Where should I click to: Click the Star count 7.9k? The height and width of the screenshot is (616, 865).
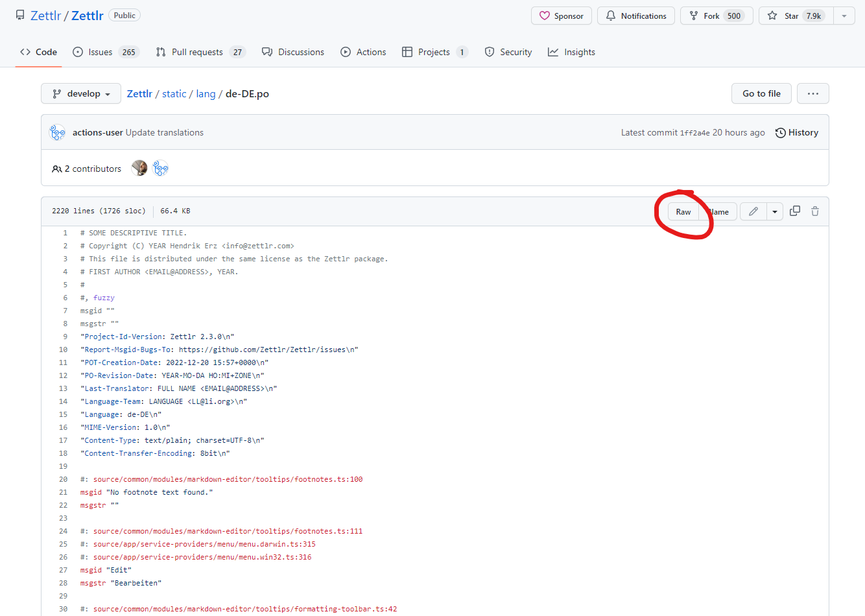pyautogui.click(x=814, y=16)
